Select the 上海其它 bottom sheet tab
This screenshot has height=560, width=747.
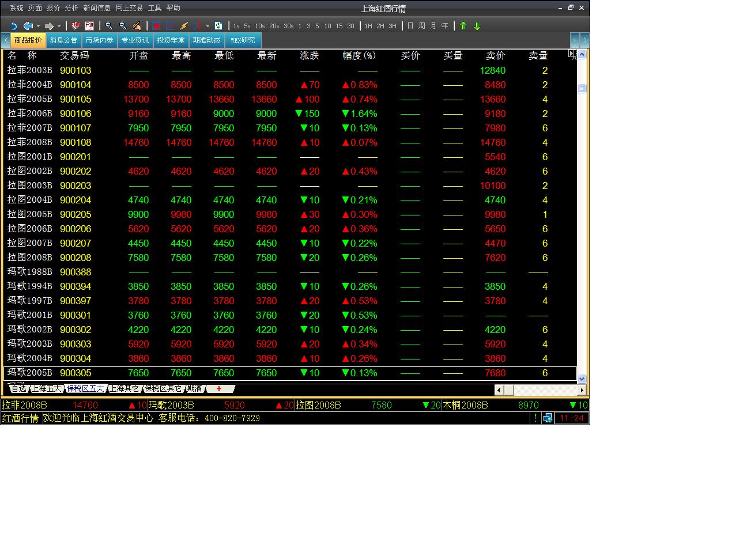pyautogui.click(x=124, y=389)
